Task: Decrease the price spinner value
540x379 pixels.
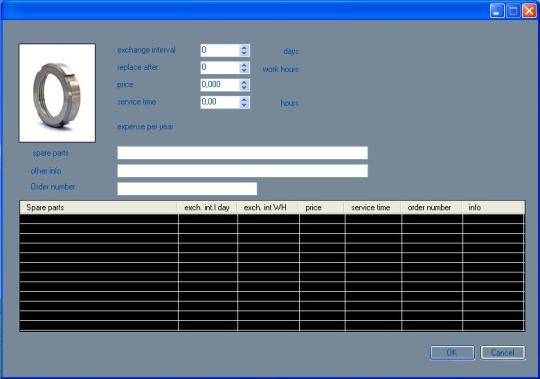Action: click(244, 87)
